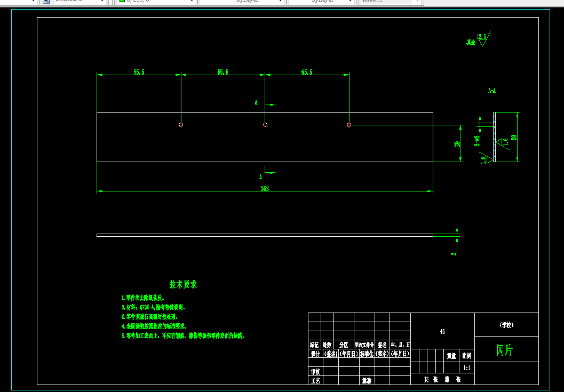Select the 262 overall length dimension

pyautogui.click(x=265, y=188)
